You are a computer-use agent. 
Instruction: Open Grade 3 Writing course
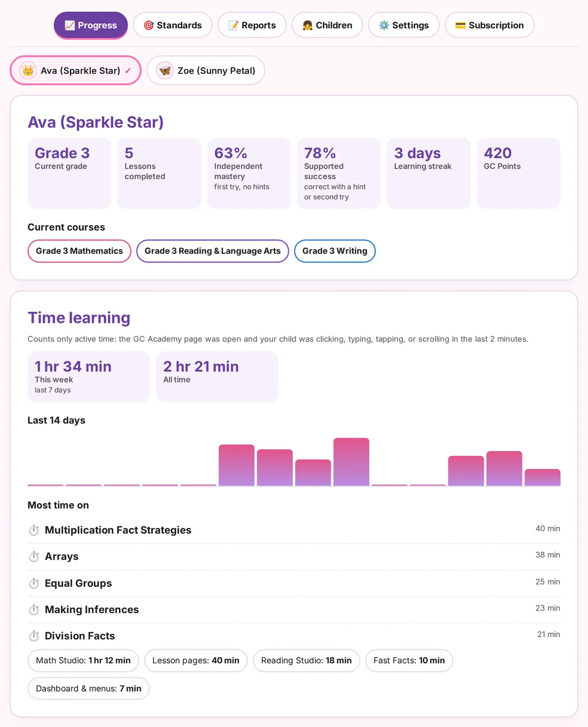coord(335,251)
